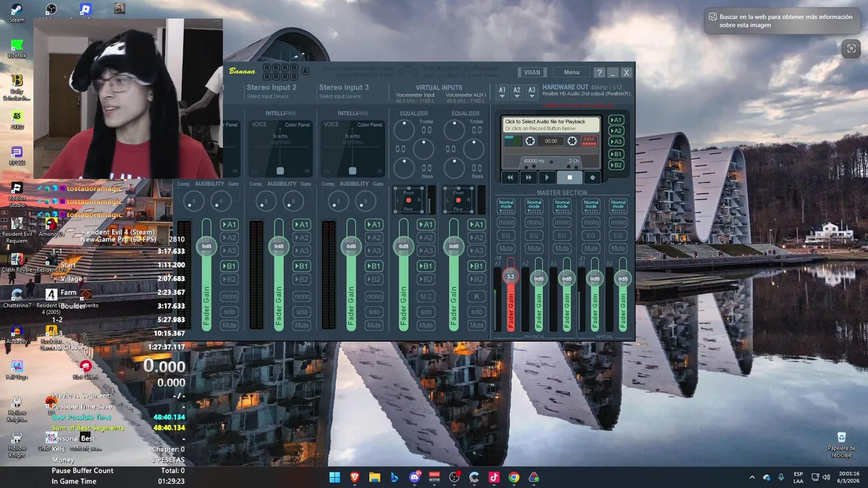Click the Comp. knob on Stereo Input 2
Viewport: 868px width, 488px height.
coord(266,201)
